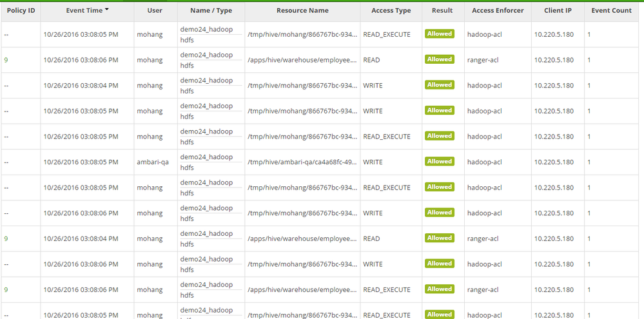The width and height of the screenshot is (644, 319).
Task: Click the Name / Type column header
Action: (x=211, y=11)
